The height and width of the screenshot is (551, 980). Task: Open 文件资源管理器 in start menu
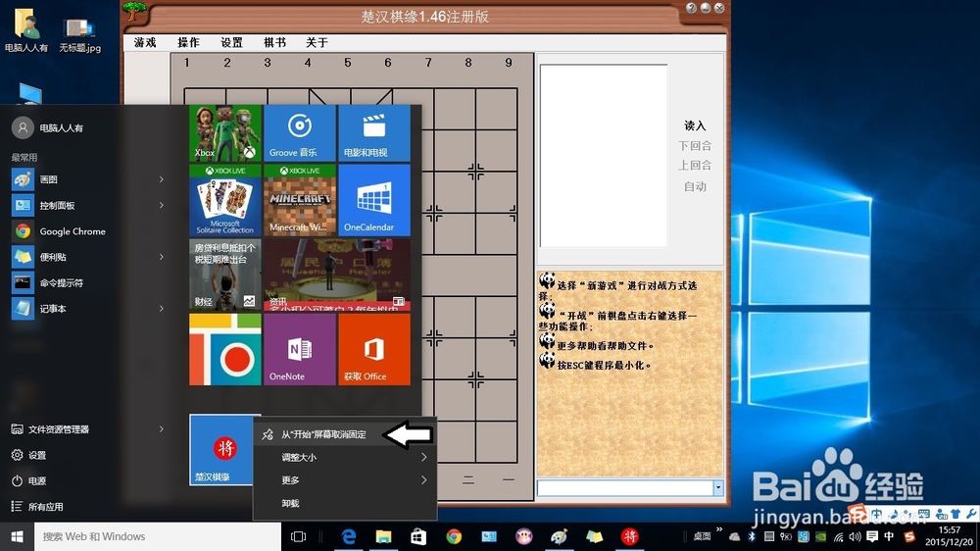coord(58,429)
